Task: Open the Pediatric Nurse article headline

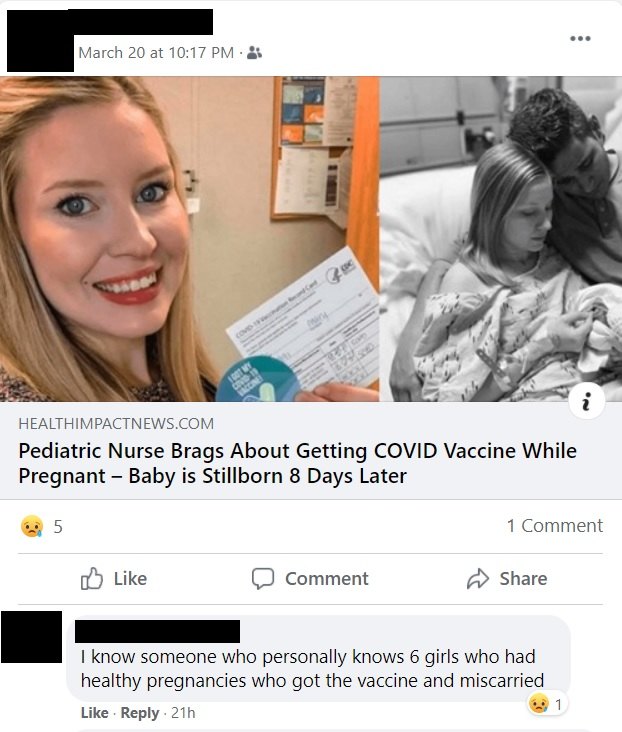Action: (x=297, y=463)
